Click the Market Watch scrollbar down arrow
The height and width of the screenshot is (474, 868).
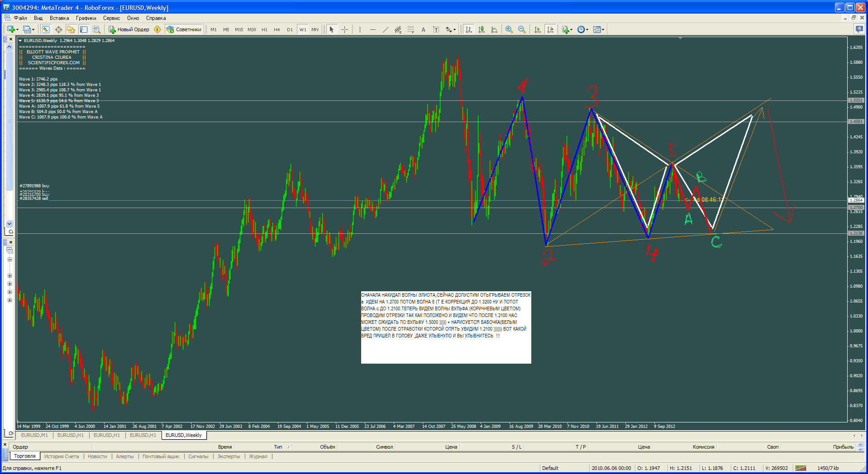click(9, 223)
